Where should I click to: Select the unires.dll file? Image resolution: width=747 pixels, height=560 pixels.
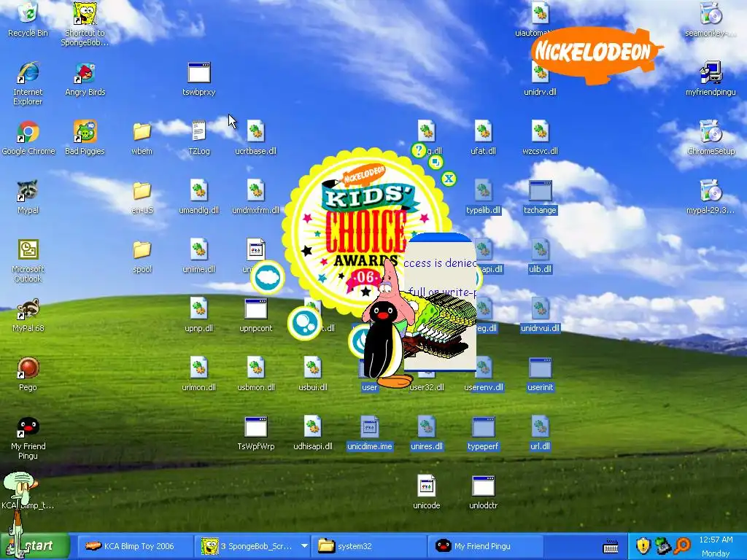coord(426,433)
